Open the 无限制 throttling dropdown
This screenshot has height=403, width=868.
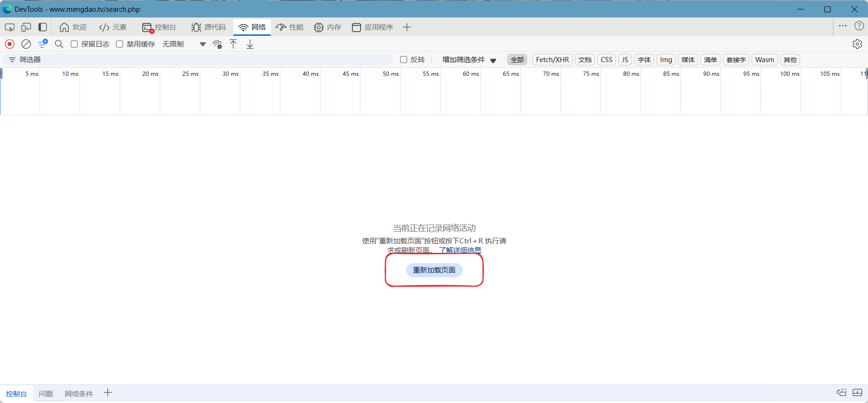point(184,44)
